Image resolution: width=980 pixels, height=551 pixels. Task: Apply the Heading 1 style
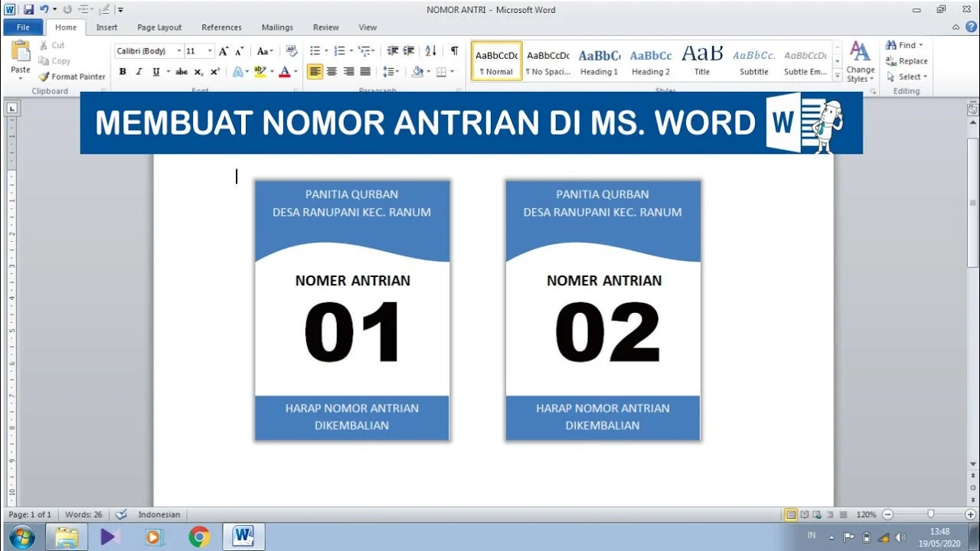click(x=599, y=61)
